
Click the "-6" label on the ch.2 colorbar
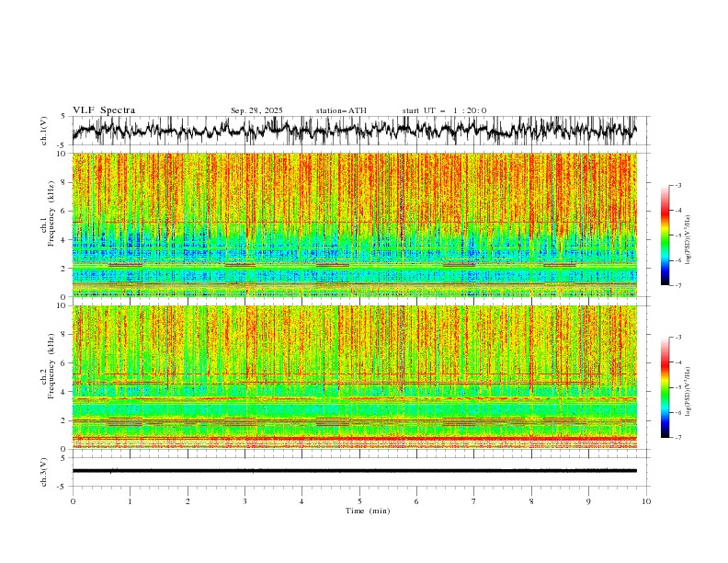pyautogui.click(x=677, y=412)
